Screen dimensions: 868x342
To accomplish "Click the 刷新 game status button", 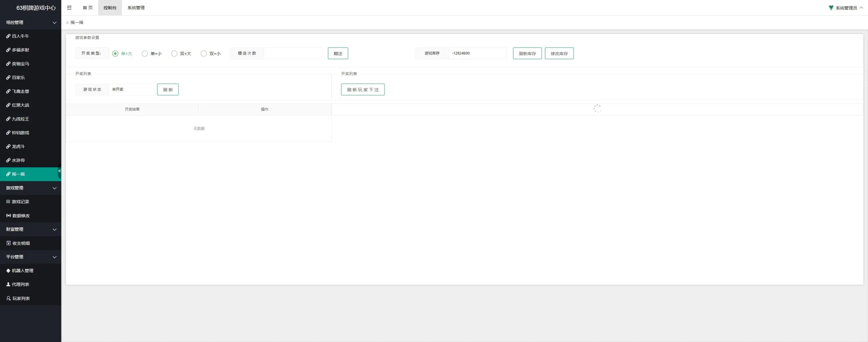I will pos(168,89).
